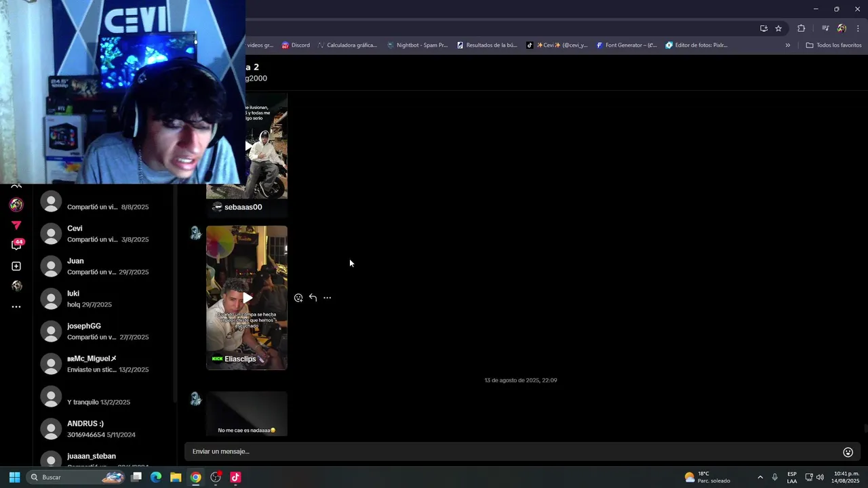
Task: Open the Juan conversation
Action: [103, 266]
